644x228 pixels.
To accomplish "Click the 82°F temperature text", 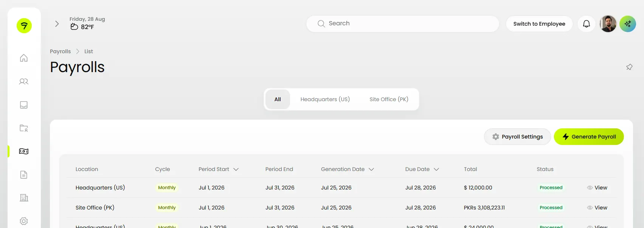I will click(x=87, y=27).
